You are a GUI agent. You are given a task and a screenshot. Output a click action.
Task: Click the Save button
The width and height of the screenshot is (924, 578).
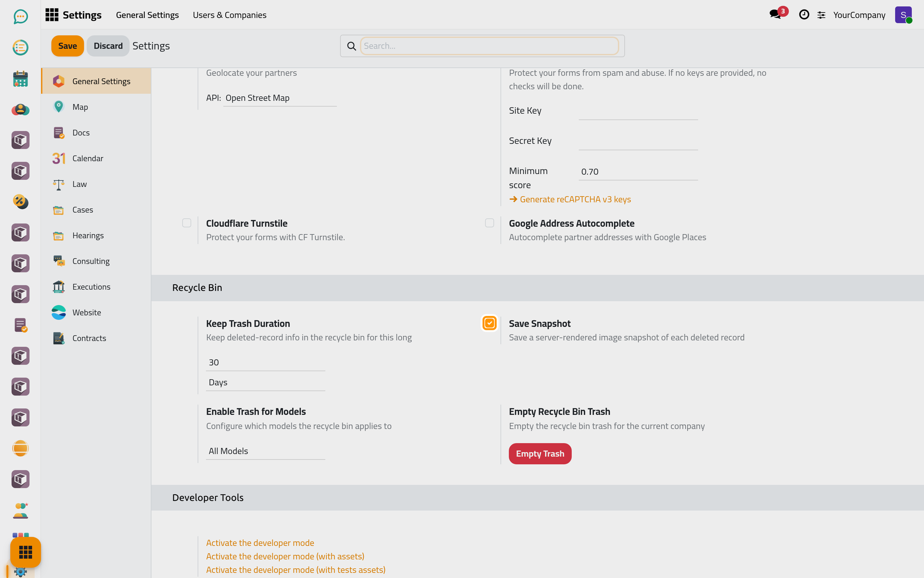(x=67, y=46)
